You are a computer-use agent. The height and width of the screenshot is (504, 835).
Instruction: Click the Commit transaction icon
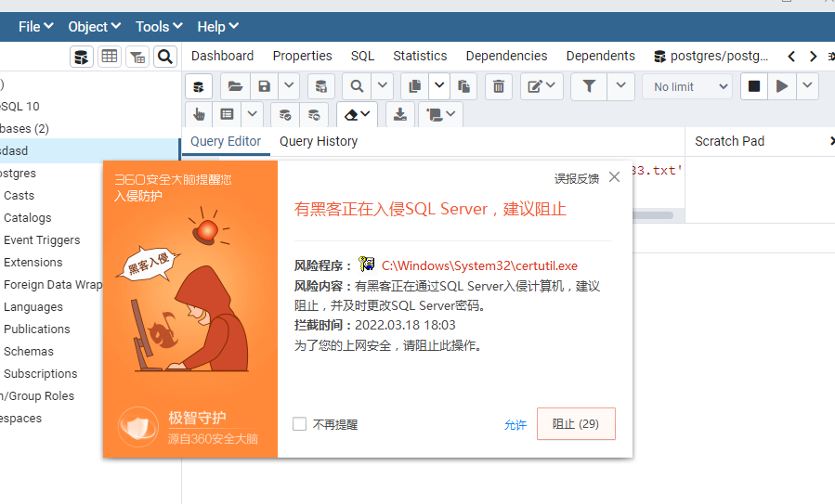point(285,114)
